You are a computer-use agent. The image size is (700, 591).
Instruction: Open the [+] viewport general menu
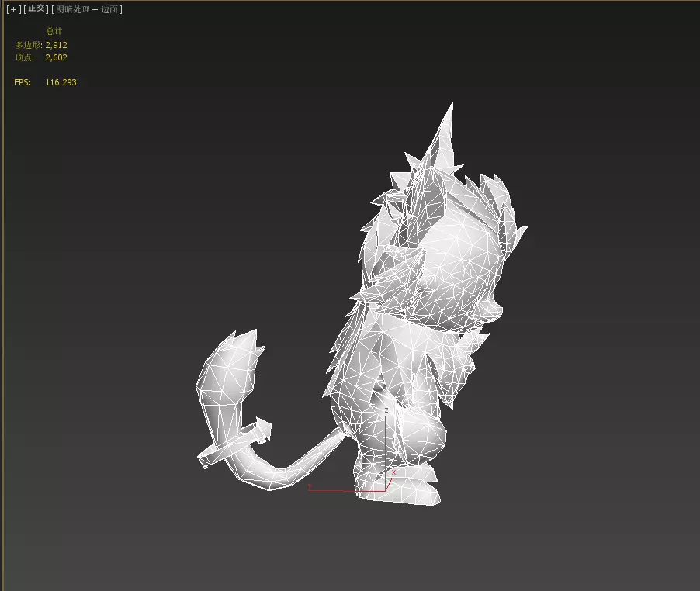(14, 9)
